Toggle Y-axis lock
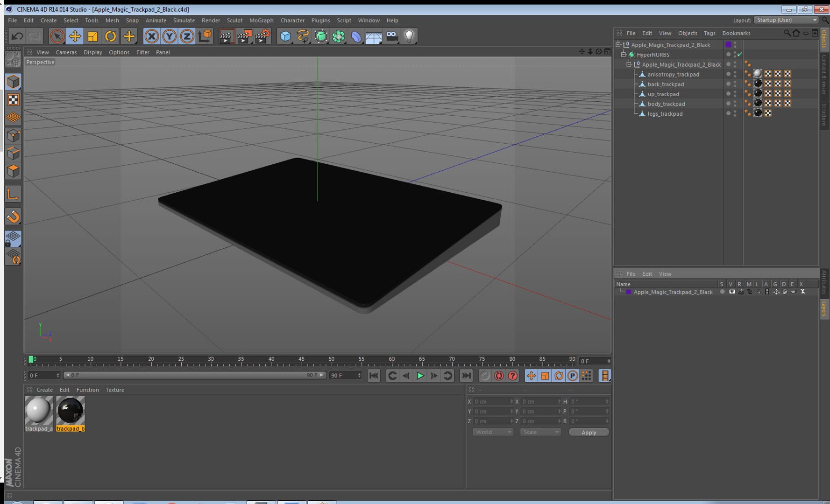The width and height of the screenshot is (830, 504). [x=169, y=36]
